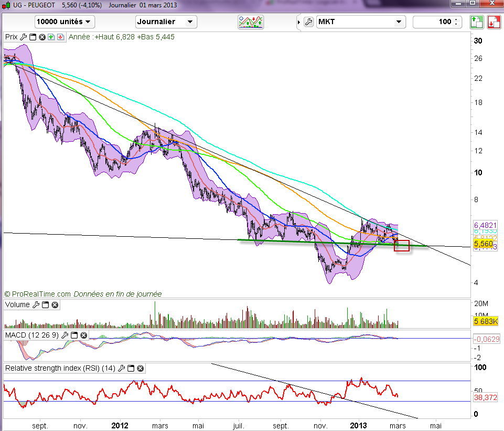The image size is (504, 431).
Task: Click the Relative strength index (RSI) label
Action: coord(60,369)
